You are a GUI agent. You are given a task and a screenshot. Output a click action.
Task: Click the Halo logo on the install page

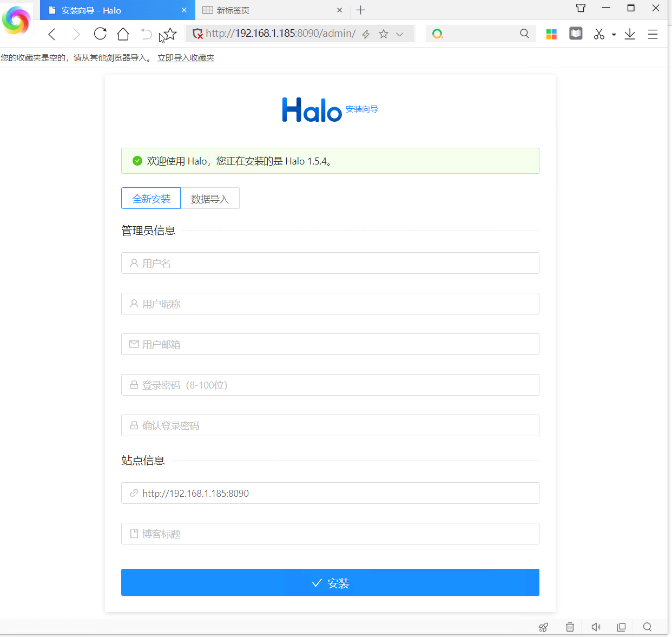[312, 110]
